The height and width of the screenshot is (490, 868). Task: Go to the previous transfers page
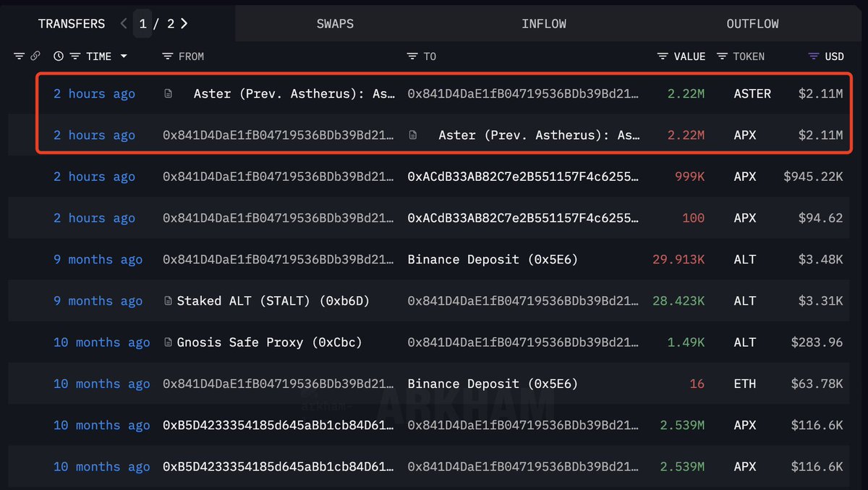[124, 24]
